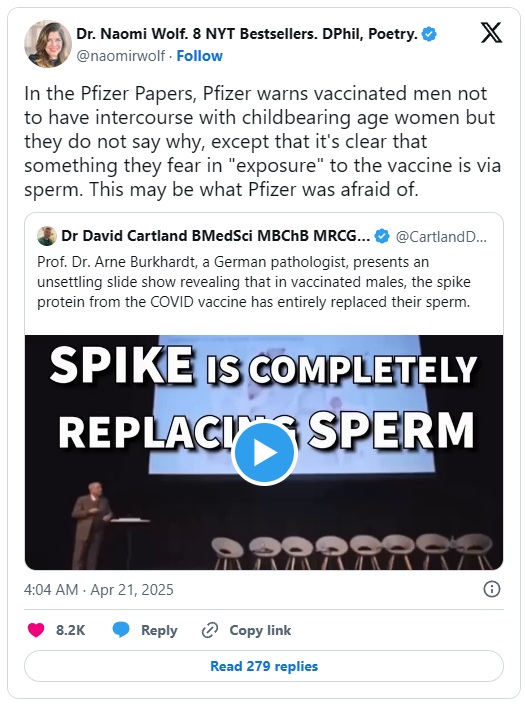
Task: Click the pink heart like icon
Action: [36, 630]
